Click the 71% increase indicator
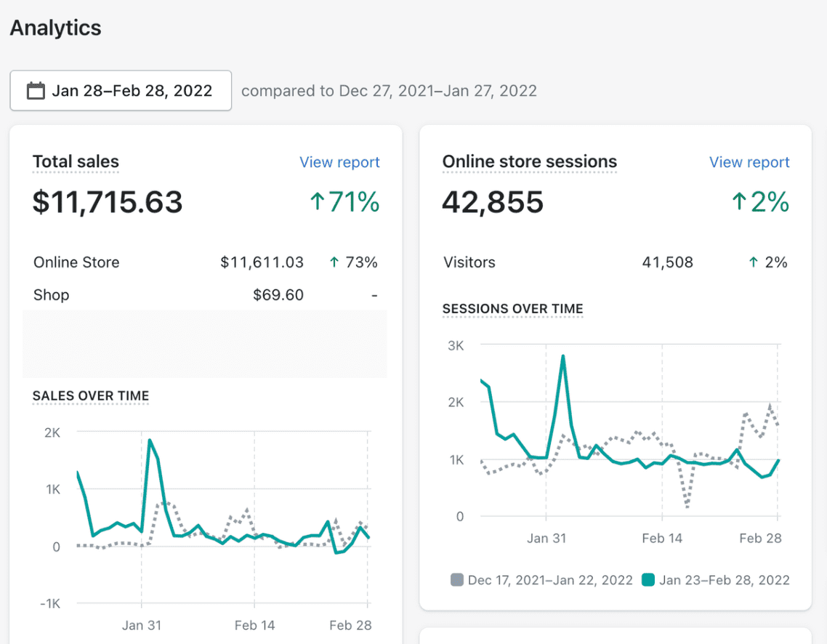The image size is (827, 644). (345, 202)
